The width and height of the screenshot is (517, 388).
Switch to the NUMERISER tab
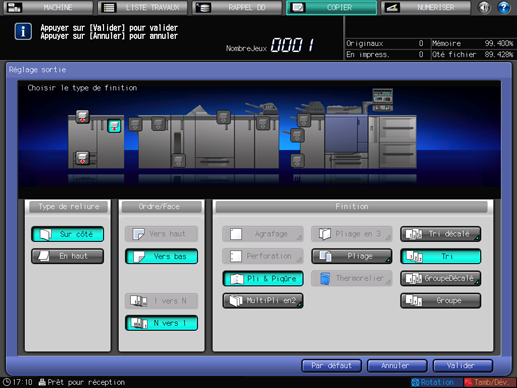[x=426, y=7]
